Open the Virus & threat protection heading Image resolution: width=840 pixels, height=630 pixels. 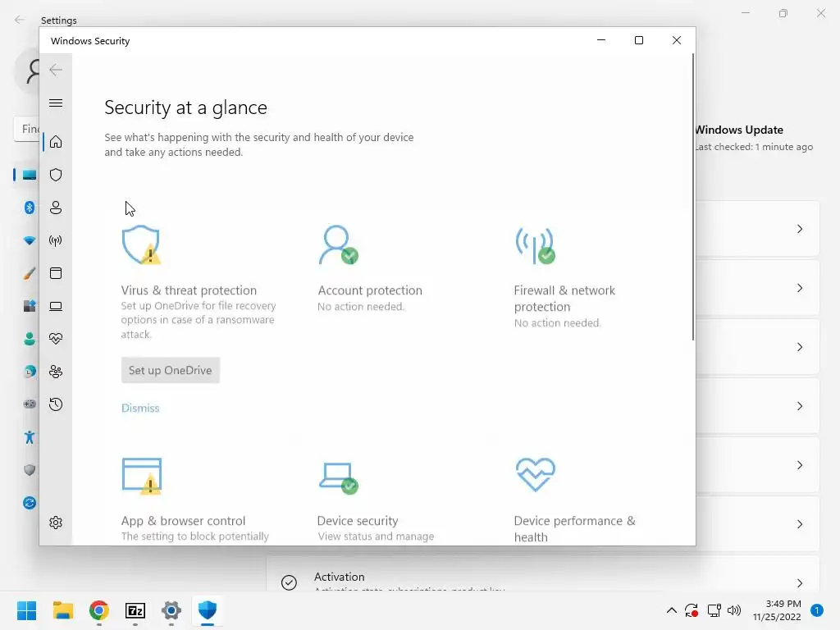click(x=189, y=290)
